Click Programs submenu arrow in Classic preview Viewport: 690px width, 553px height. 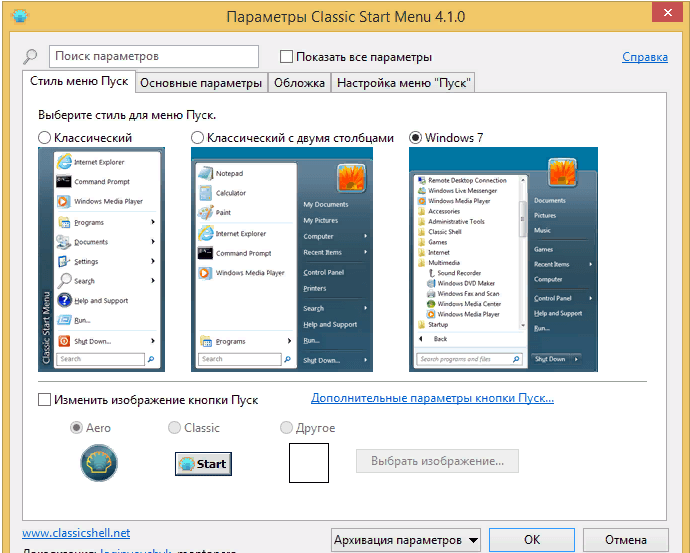[153, 222]
